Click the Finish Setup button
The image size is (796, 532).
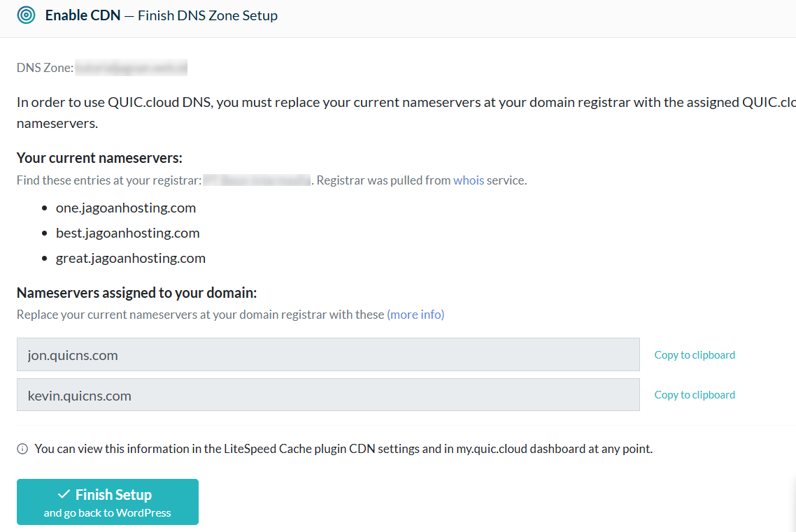click(x=108, y=502)
